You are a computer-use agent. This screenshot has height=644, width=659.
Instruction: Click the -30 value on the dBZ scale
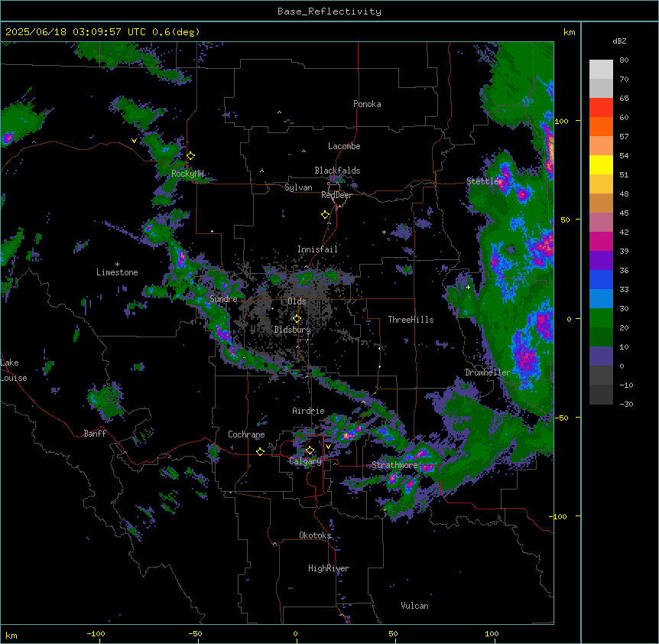point(626,404)
